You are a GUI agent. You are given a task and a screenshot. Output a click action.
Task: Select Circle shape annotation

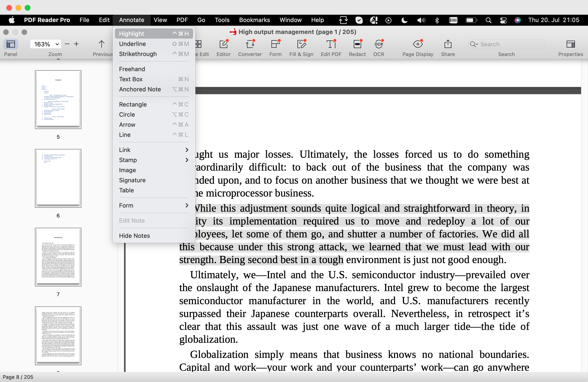click(x=154, y=115)
